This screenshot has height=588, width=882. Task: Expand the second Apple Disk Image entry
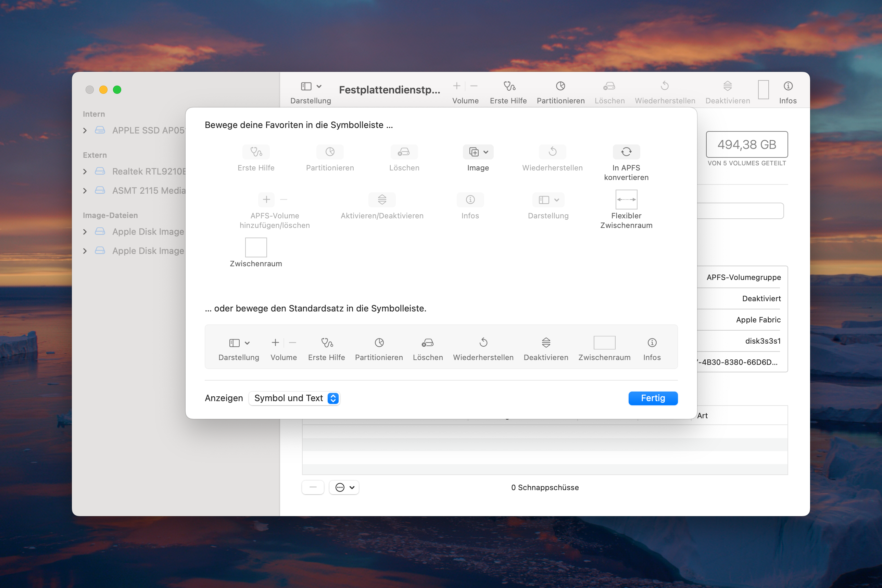click(85, 251)
